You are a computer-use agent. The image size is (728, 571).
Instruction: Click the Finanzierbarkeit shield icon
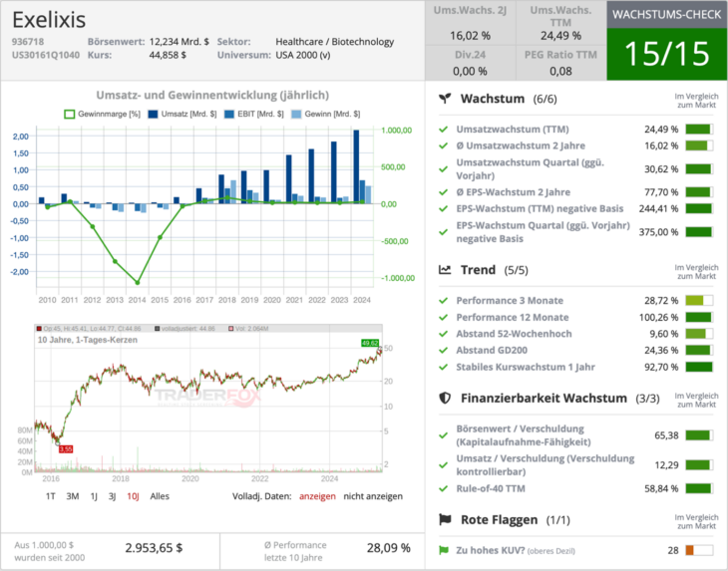445,398
